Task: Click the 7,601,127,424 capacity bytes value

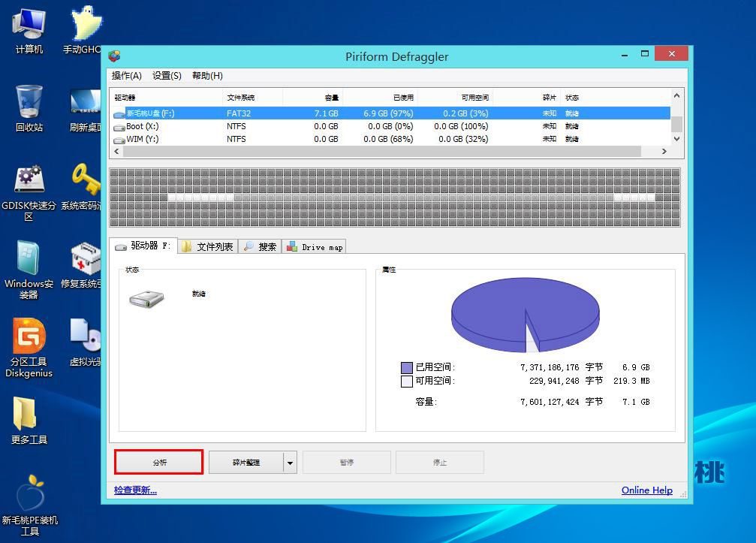Action: coord(550,403)
